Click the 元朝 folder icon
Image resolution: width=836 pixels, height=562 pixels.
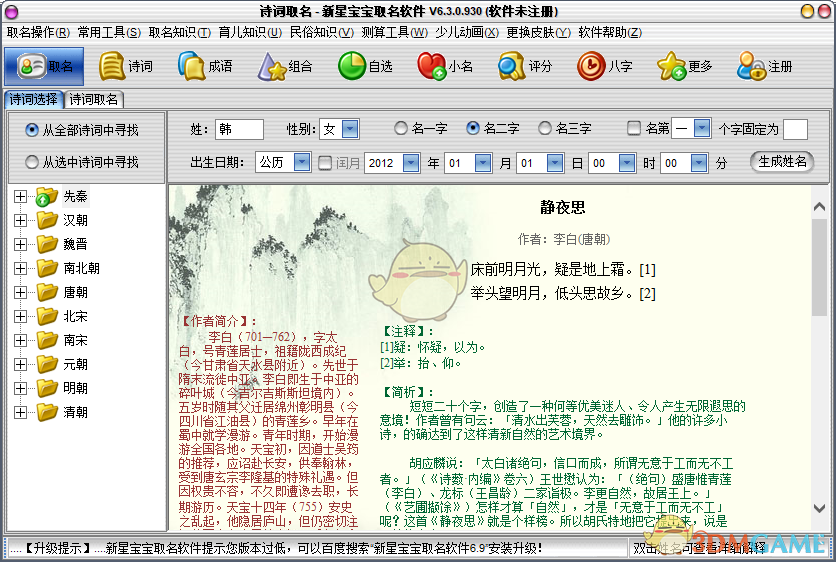[x=47, y=364]
